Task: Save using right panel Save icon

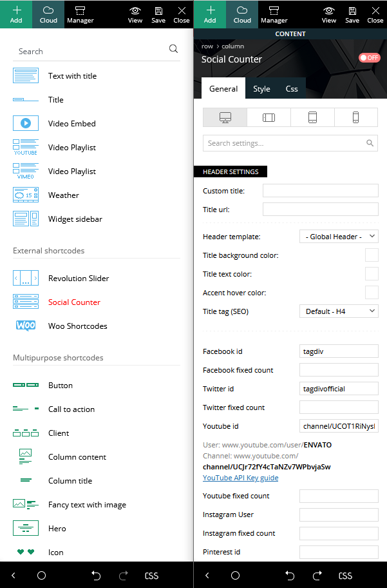Action: tap(352, 14)
